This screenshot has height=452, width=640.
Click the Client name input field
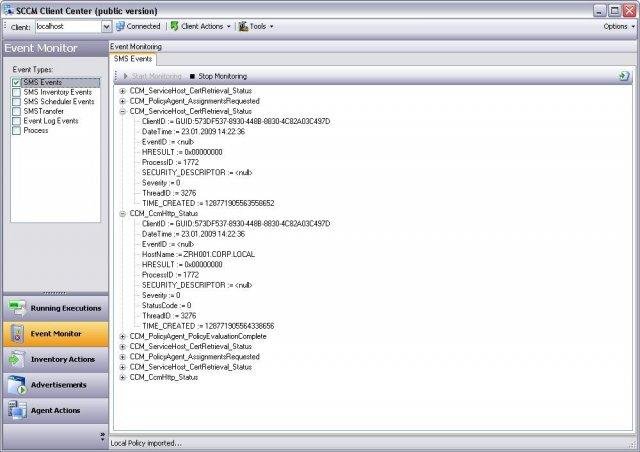[x=68, y=27]
